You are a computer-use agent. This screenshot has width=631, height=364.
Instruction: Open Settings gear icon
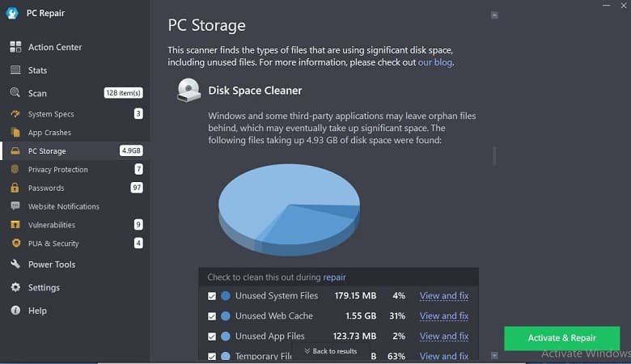[x=15, y=287]
